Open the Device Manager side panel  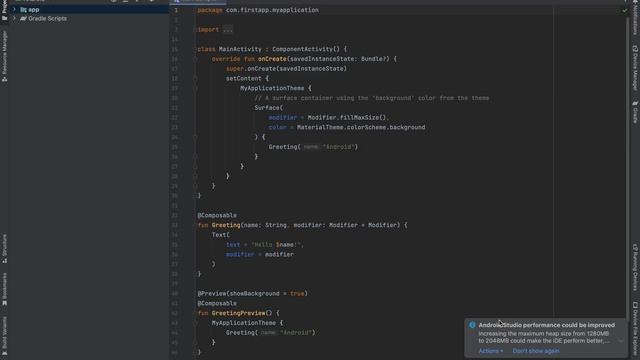pos(635,68)
